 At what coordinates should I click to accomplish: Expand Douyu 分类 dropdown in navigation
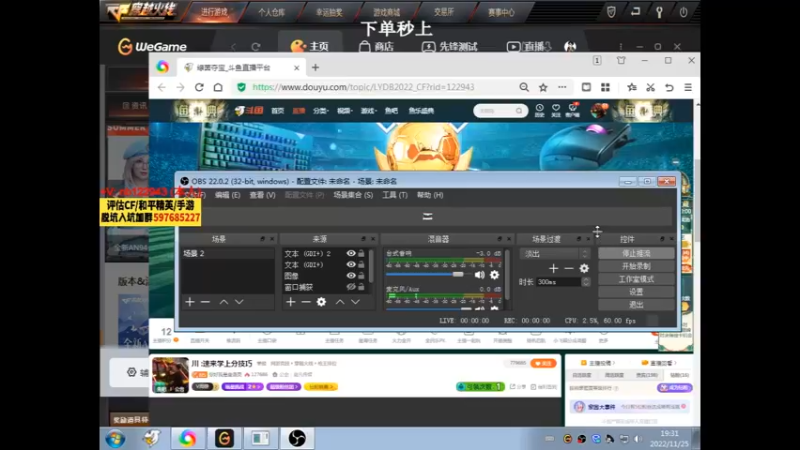point(321,111)
